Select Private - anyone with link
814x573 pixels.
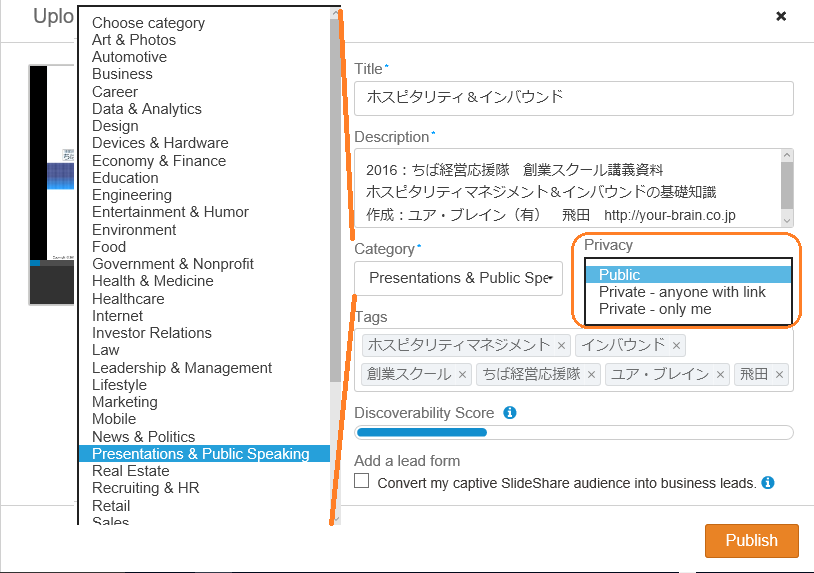coord(682,292)
